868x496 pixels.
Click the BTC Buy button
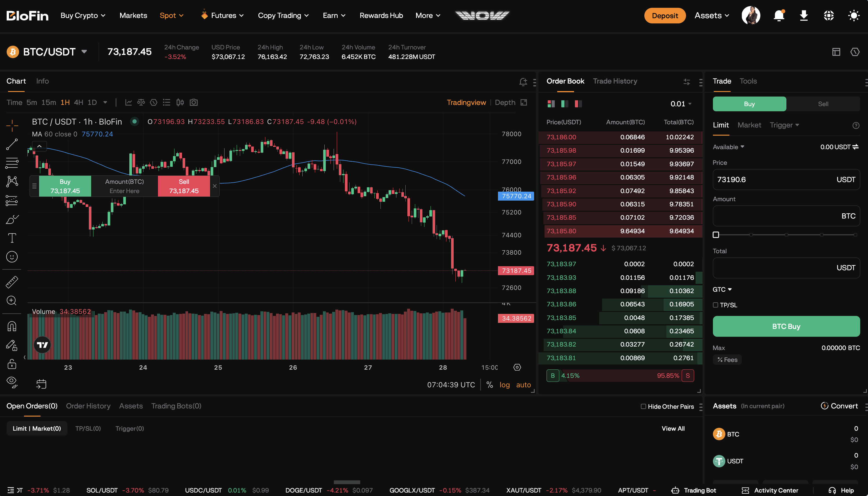[786, 326]
